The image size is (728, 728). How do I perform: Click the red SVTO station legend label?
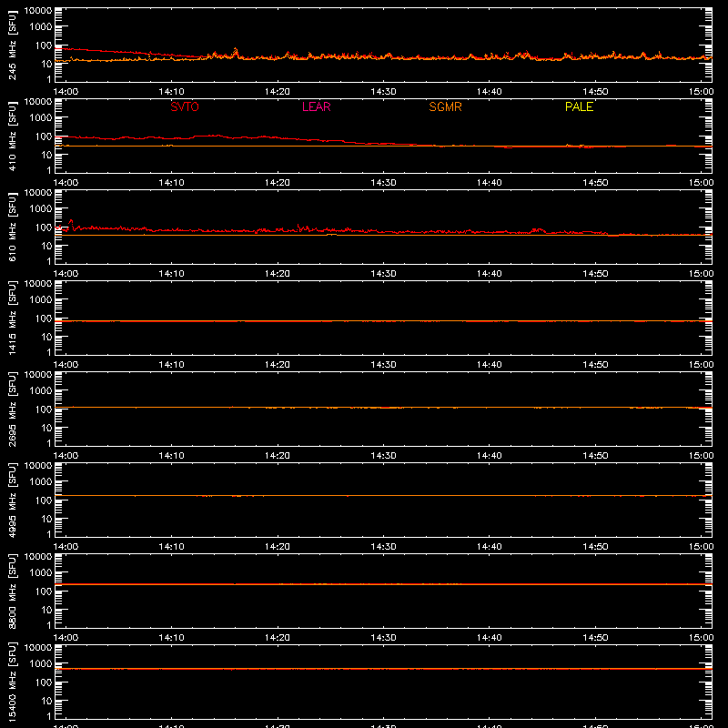coord(185,106)
